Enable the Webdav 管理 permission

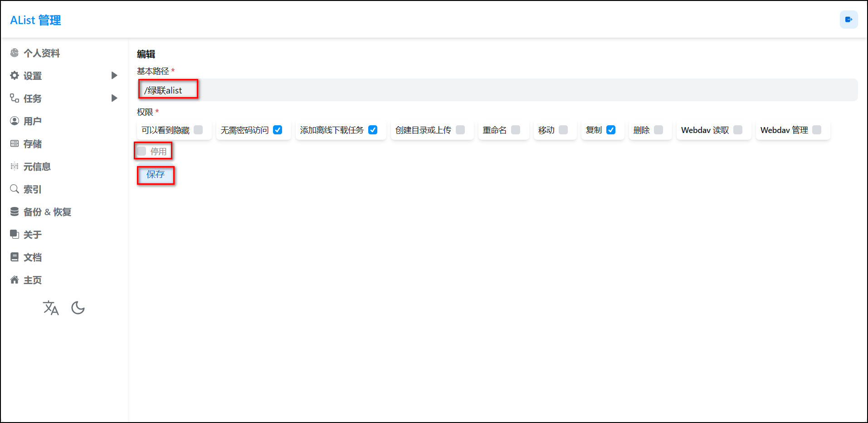tap(817, 130)
